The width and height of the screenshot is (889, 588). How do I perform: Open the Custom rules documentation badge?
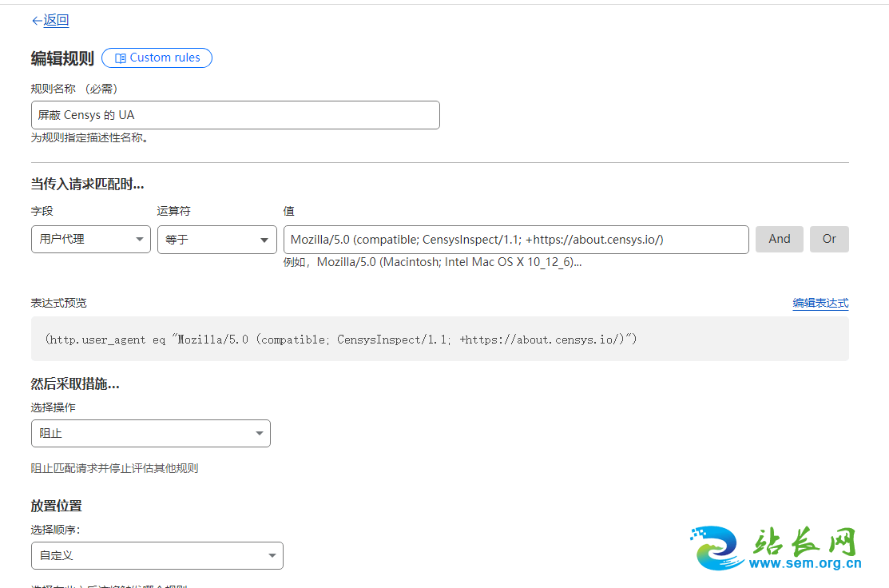[157, 58]
